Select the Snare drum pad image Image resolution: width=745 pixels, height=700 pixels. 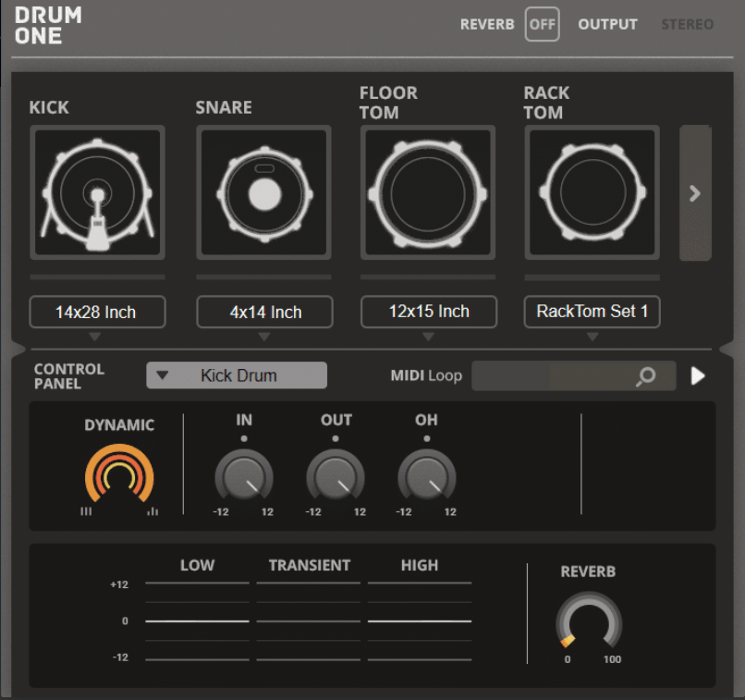tap(263, 192)
